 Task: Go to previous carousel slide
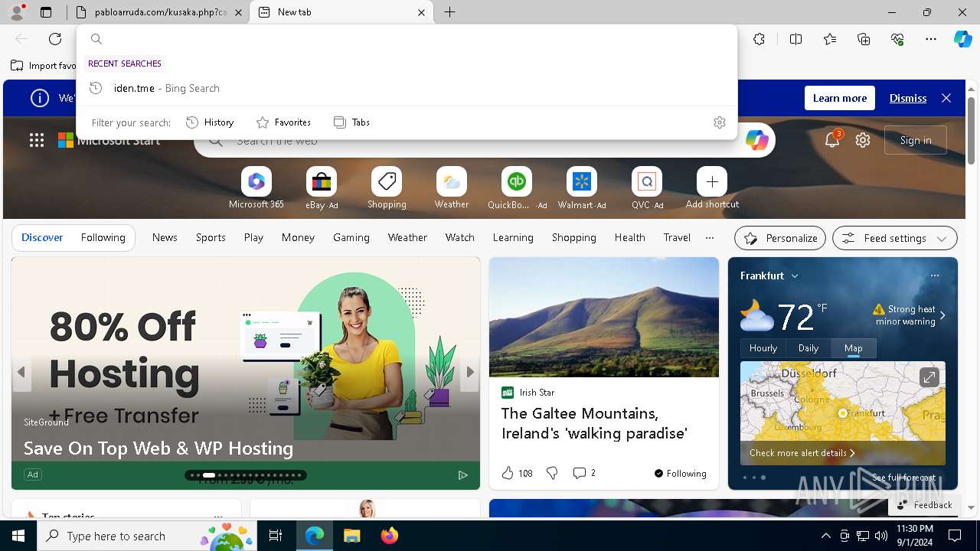(x=21, y=372)
